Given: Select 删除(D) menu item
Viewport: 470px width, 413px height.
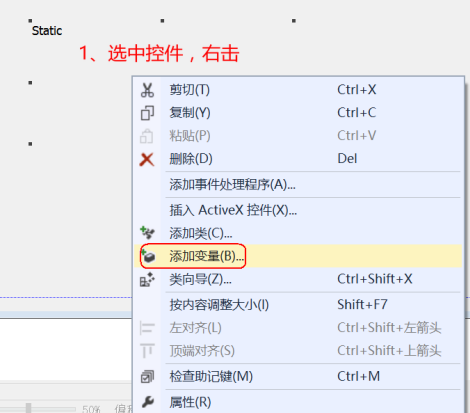Looking at the screenshot, I should 298,159.
